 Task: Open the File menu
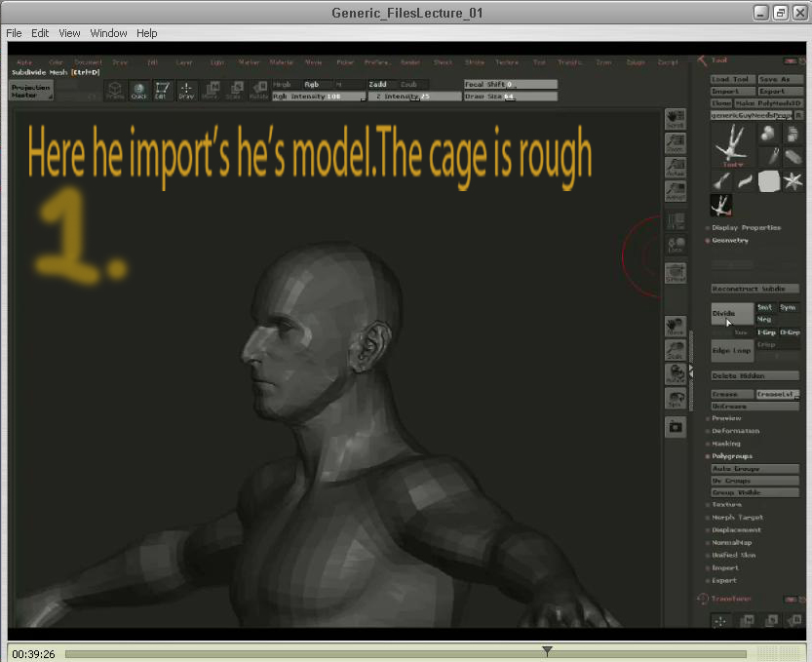point(14,33)
